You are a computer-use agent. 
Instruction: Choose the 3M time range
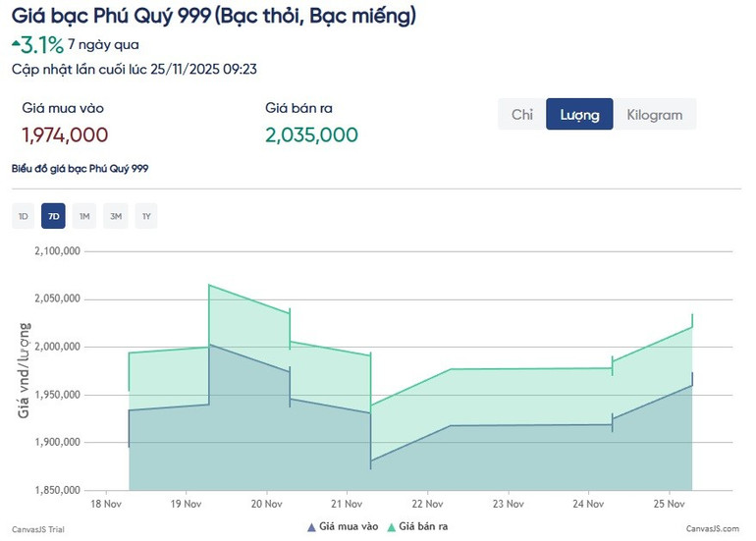click(x=116, y=216)
